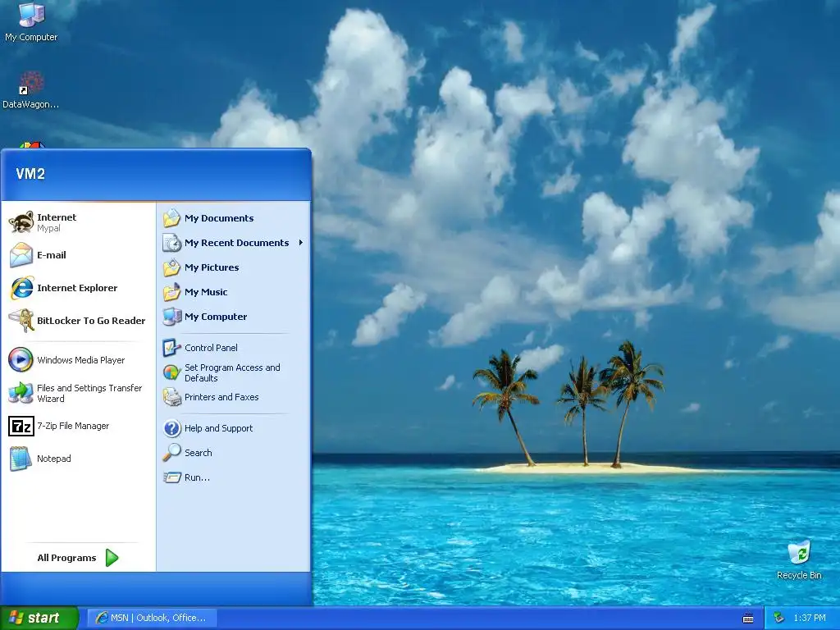This screenshot has width=840, height=630.
Task: Open the Mypal raccoon Internet browser icon
Action: 21,222
